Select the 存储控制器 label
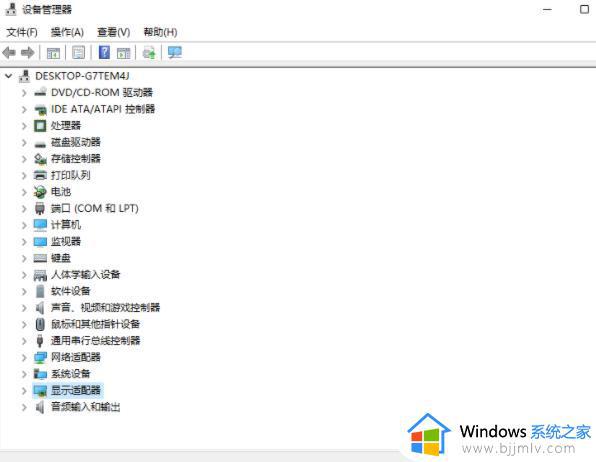Image resolution: width=596 pixels, height=462 pixels. click(76, 159)
